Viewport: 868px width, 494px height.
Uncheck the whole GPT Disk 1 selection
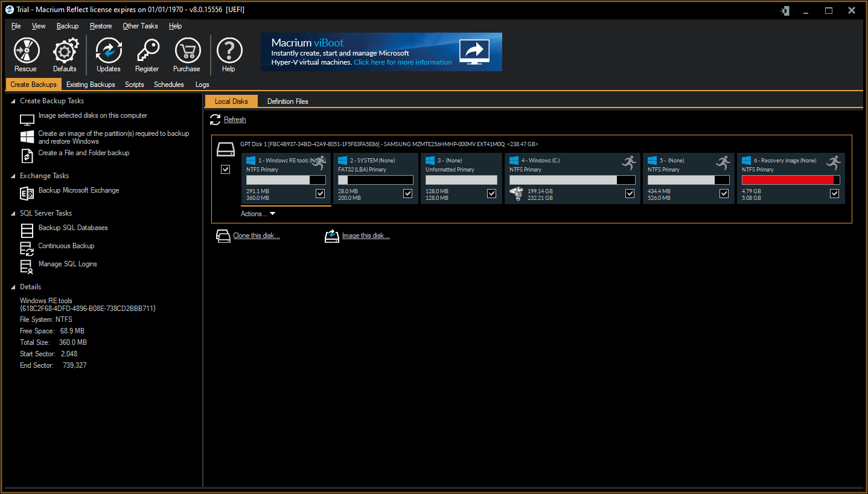coord(225,169)
